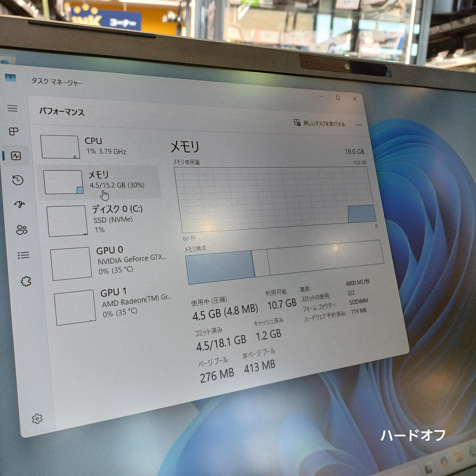The image size is (476, 476).
Task: Click the ページ プール label
Action: click(213, 362)
